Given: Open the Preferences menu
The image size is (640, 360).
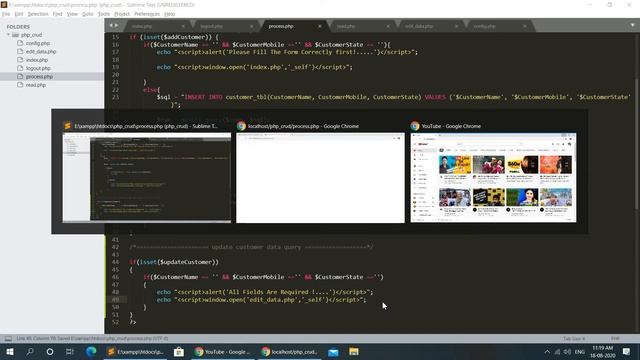Looking at the screenshot, I should click(147, 14).
